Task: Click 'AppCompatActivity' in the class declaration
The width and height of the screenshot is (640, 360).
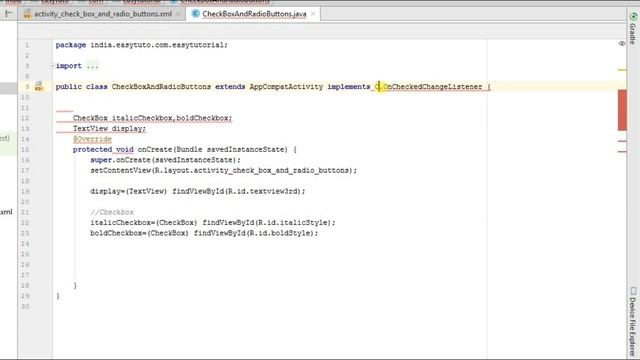Action: [286, 87]
